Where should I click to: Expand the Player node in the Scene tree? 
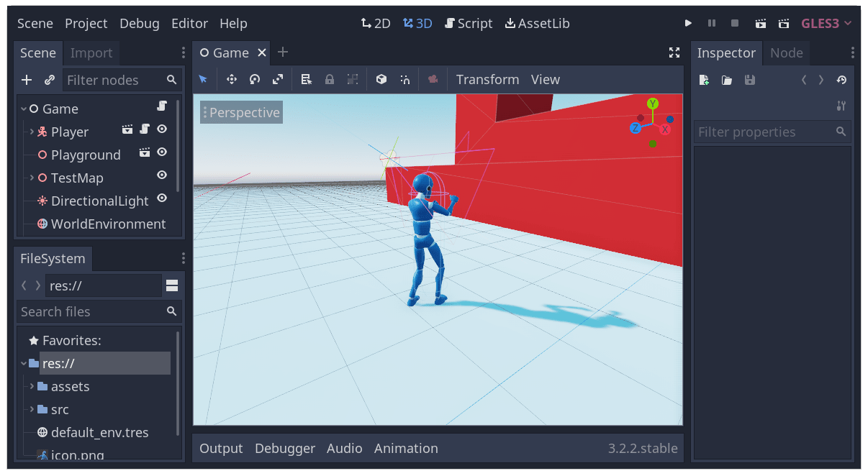pos(32,132)
